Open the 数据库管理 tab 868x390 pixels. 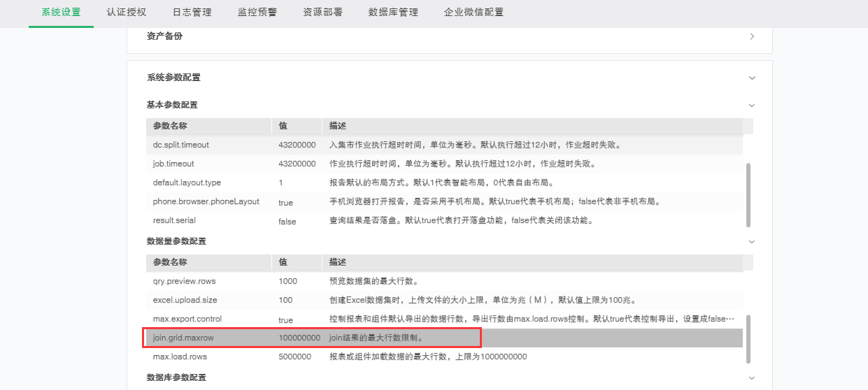pos(393,13)
